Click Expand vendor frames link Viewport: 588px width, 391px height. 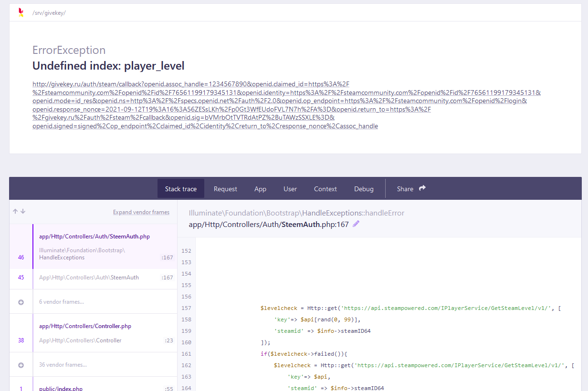pos(141,212)
